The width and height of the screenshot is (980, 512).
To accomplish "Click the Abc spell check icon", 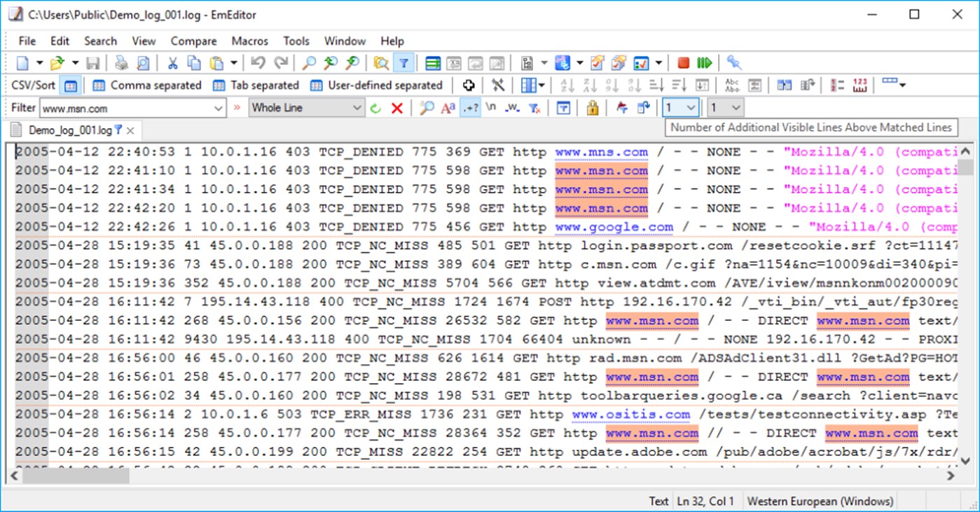I will click(x=731, y=84).
